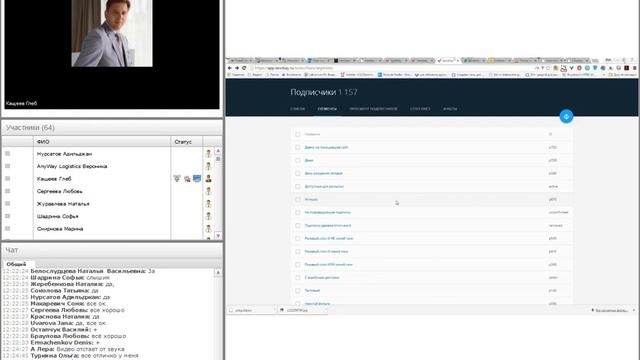Tick the box beside Журавлева Наталья
Screen dimensions: 640x360
(x=7, y=203)
